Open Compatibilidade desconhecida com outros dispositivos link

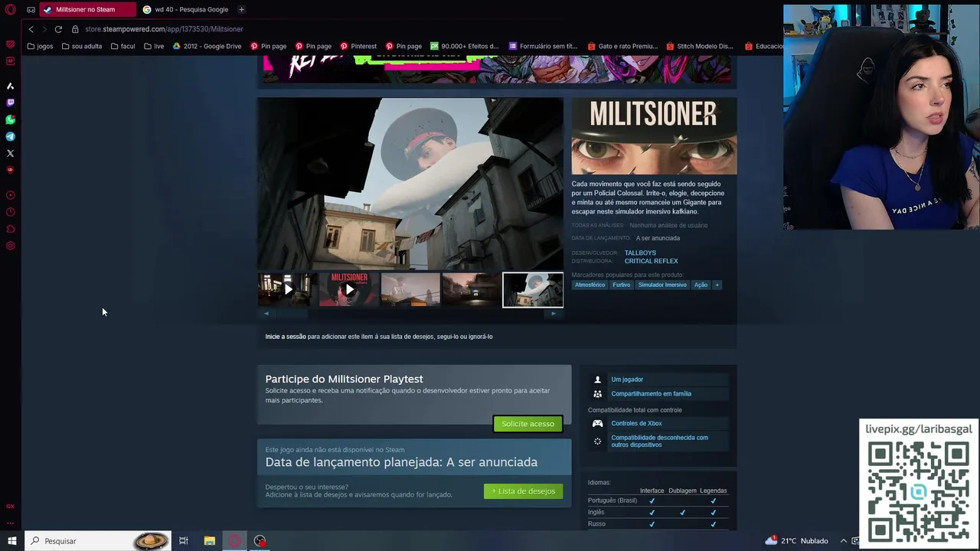click(x=659, y=442)
